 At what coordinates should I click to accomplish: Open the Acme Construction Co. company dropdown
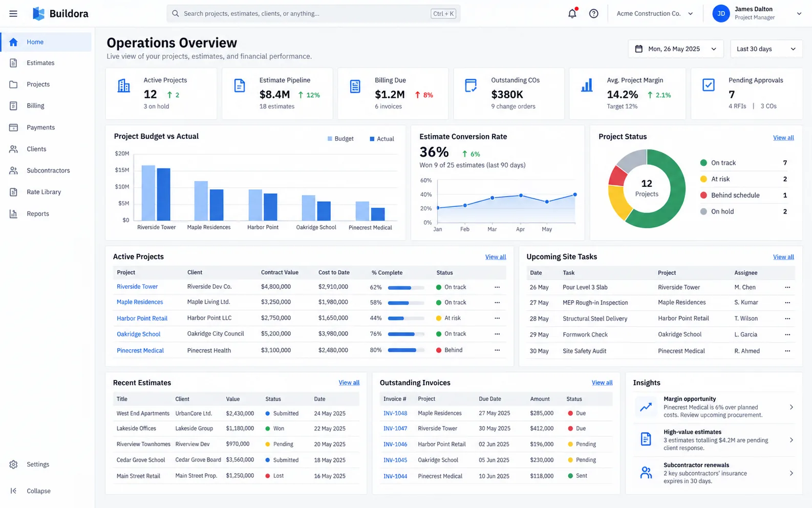(655, 14)
